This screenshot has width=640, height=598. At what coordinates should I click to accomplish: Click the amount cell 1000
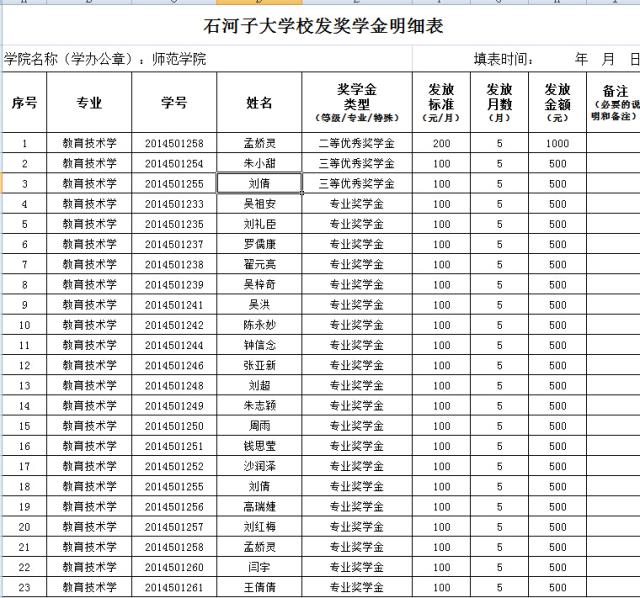click(557, 143)
